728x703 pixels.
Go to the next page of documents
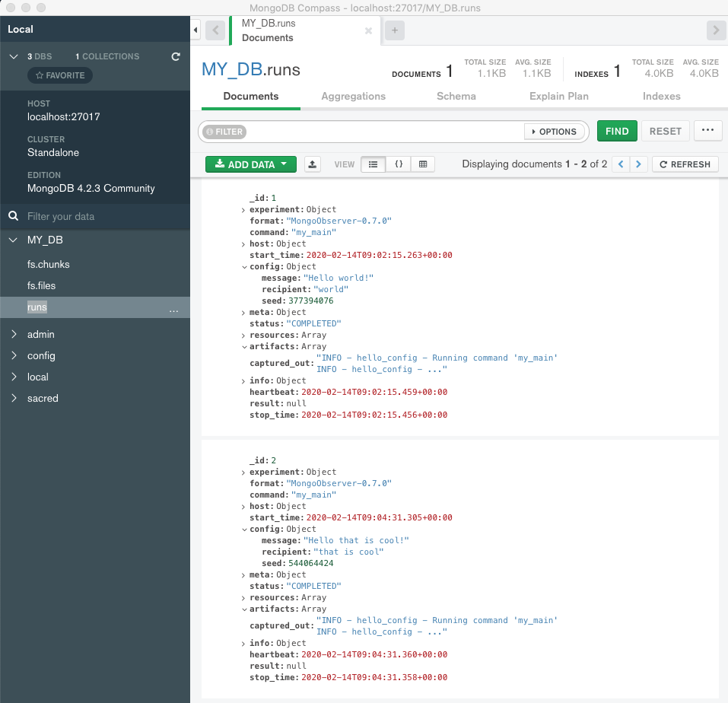click(639, 164)
